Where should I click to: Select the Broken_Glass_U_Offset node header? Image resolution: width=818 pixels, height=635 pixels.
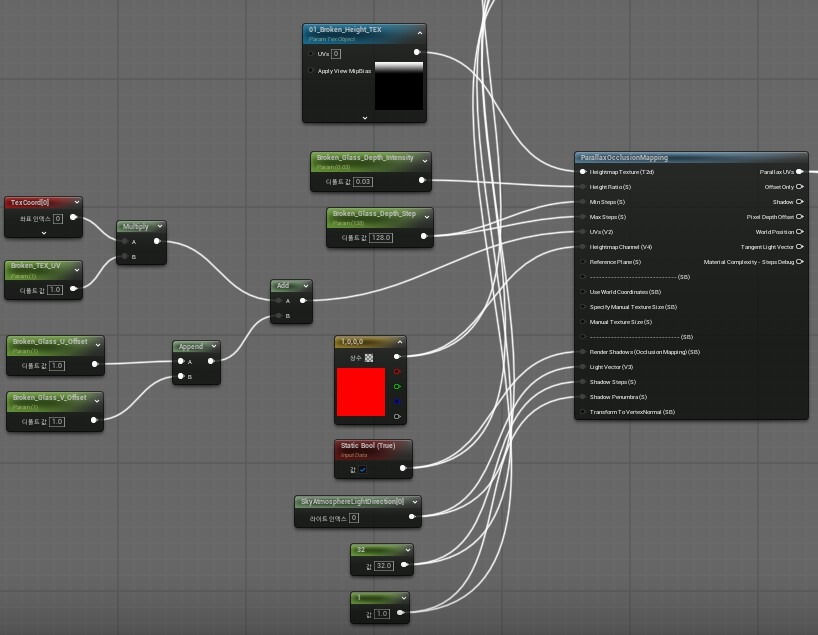click(49, 342)
